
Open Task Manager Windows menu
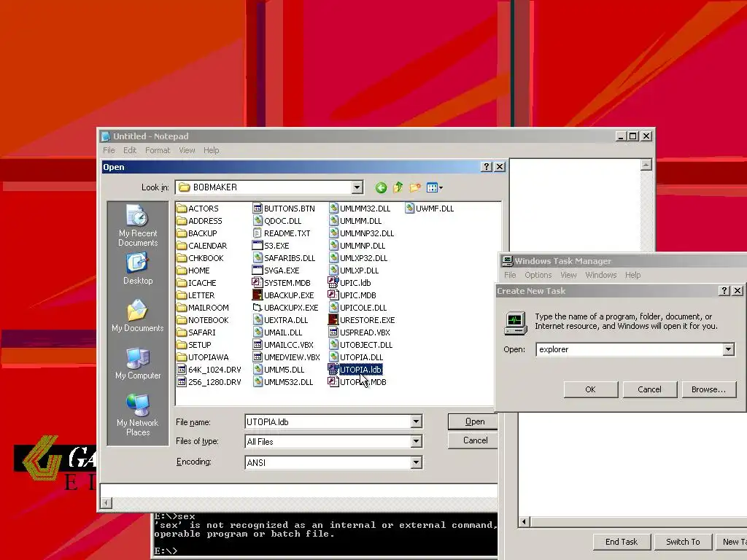point(601,275)
